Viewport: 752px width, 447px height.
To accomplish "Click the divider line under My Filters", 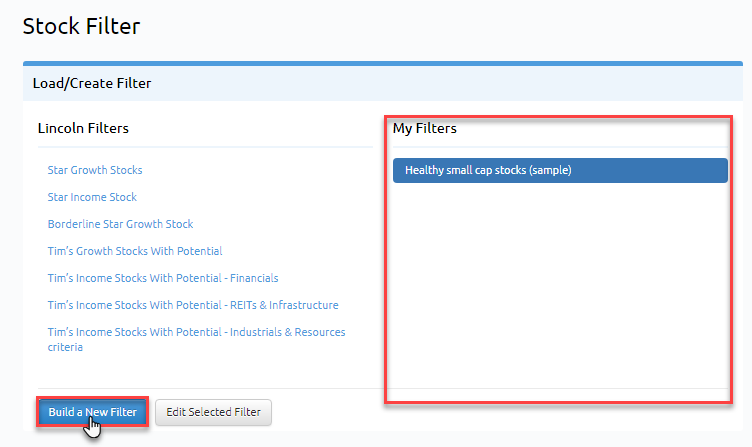I will [560, 147].
